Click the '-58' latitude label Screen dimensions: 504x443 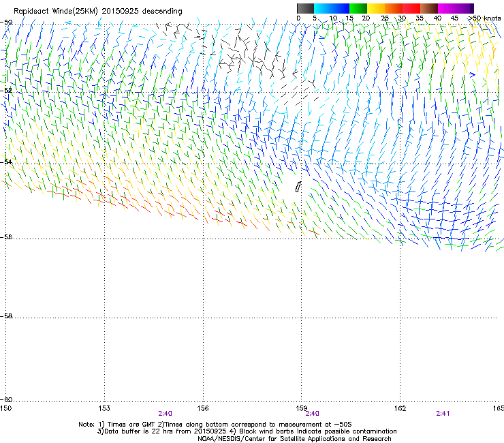click(x=6, y=316)
